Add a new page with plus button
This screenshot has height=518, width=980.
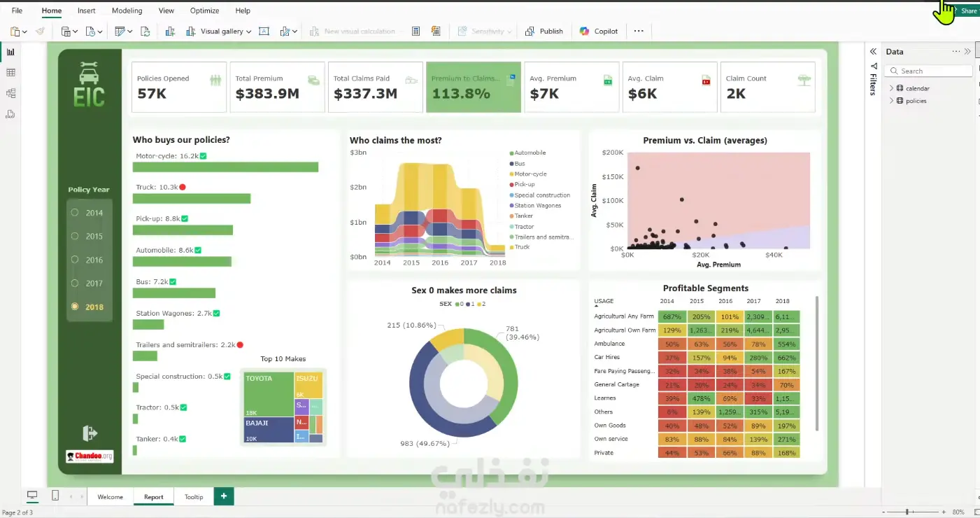224,496
